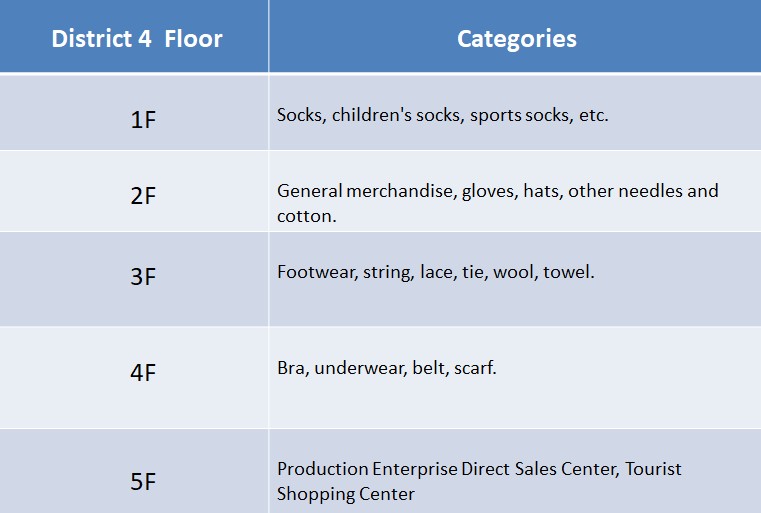Image resolution: width=761 pixels, height=513 pixels.
Task: Click the word "lace" in the 3F row
Action: (x=435, y=272)
